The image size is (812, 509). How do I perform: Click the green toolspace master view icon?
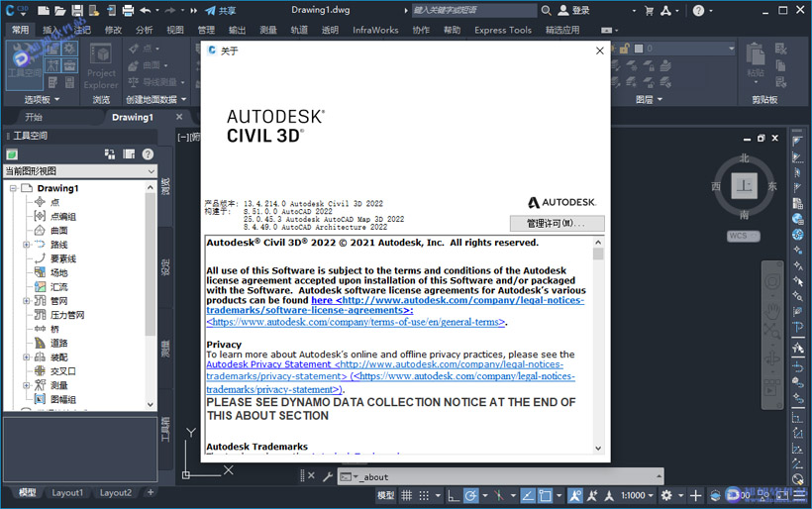(x=12, y=154)
